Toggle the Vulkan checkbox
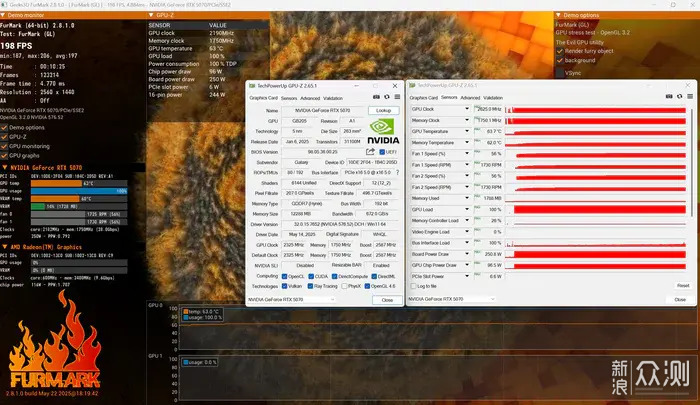The height and width of the screenshot is (405, 700). point(284,286)
